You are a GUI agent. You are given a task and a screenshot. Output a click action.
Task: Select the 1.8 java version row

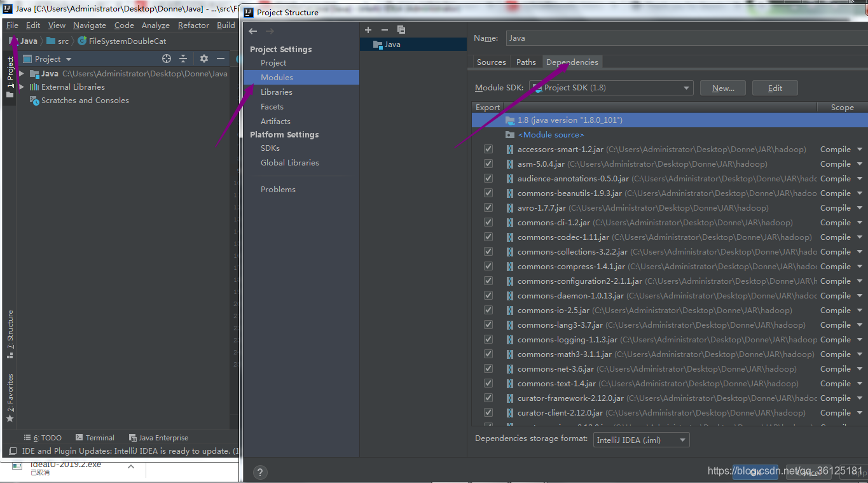(x=670, y=120)
